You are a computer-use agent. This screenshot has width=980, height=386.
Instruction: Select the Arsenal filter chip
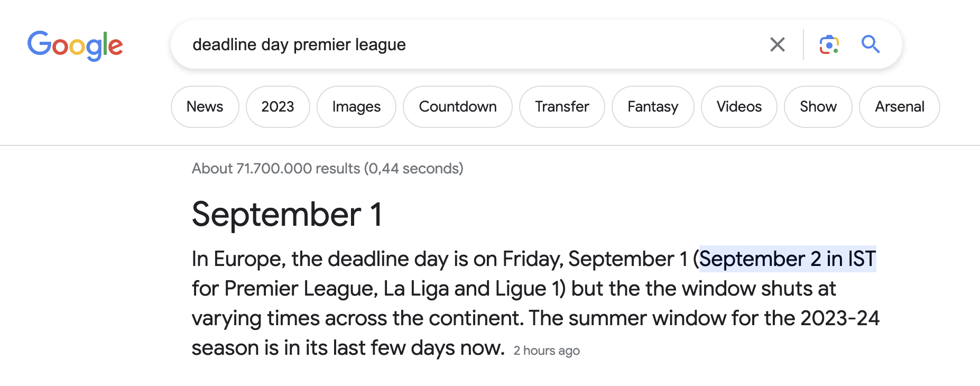point(900,107)
